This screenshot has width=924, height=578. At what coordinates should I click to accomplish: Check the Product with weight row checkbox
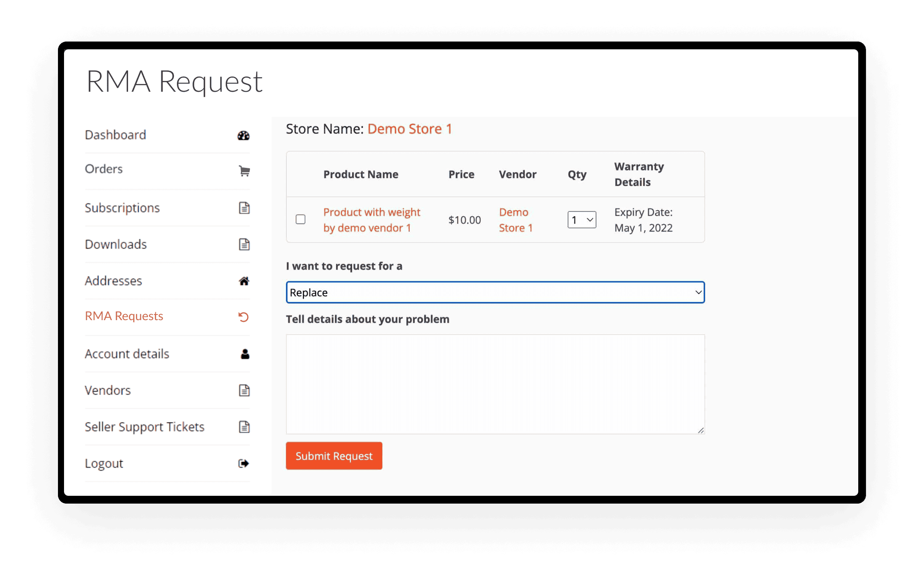[301, 219]
